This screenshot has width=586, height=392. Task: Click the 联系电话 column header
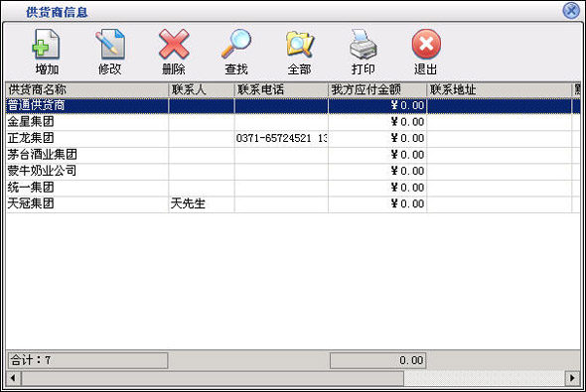[x=281, y=89]
